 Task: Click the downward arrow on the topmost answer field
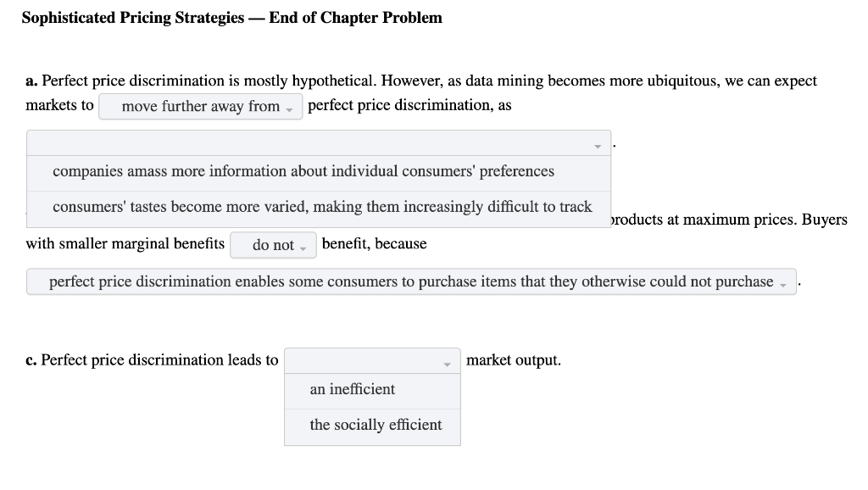click(596, 144)
